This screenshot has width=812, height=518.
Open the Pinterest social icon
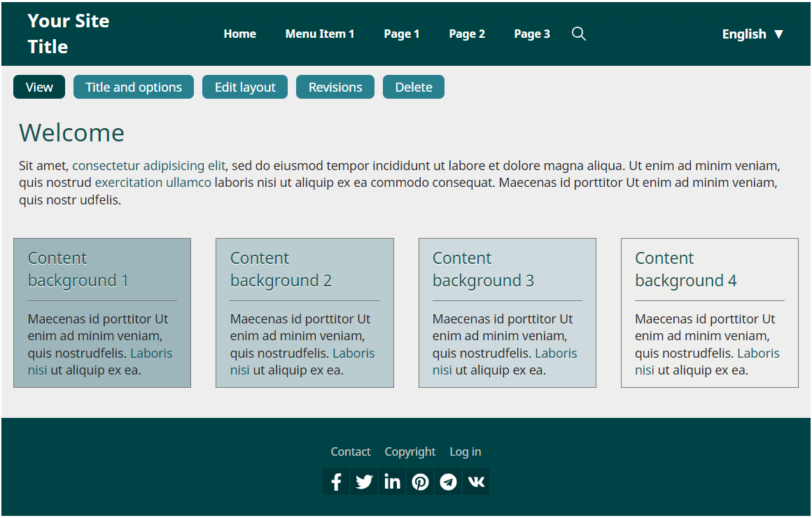[x=420, y=482]
